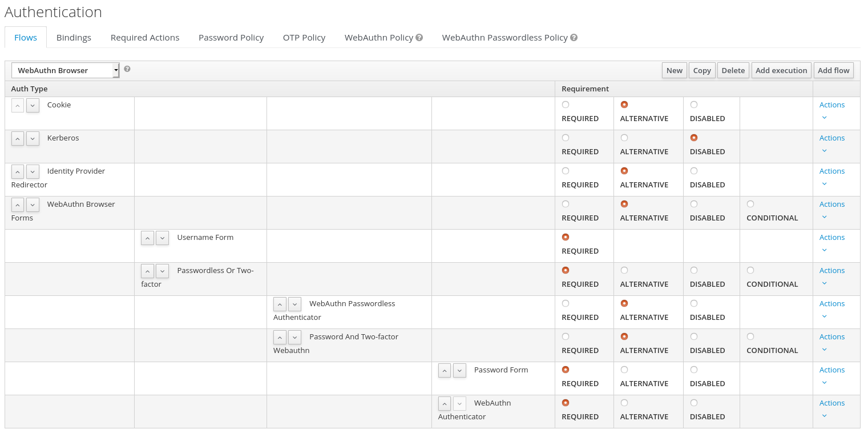Screen dimensions: 868x437
Task: Switch to the Flows tab
Action: click(26, 37)
